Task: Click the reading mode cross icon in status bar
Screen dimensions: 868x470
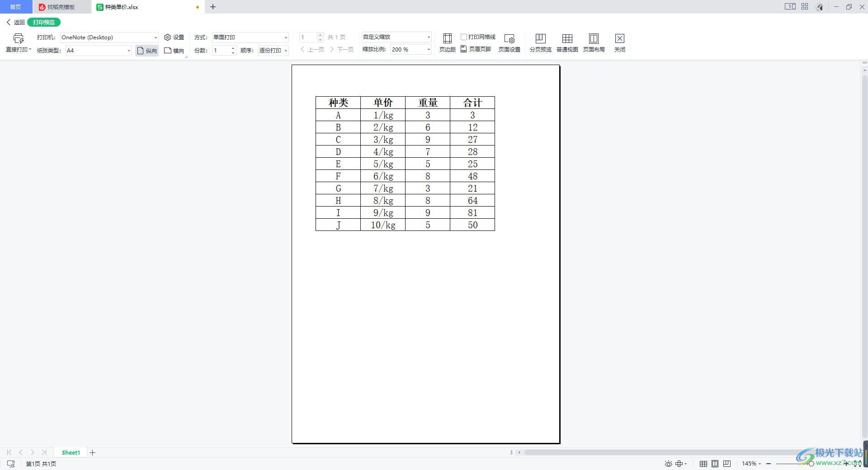Action: coord(679,464)
